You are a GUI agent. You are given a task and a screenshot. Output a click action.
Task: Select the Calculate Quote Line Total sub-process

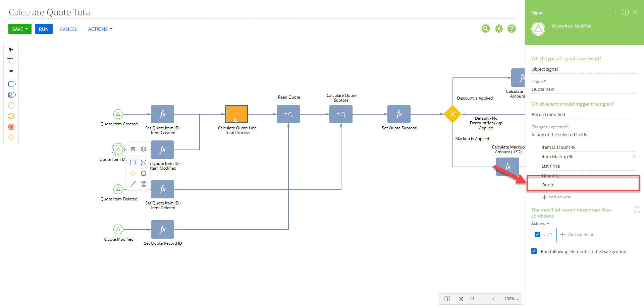click(236, 114)
